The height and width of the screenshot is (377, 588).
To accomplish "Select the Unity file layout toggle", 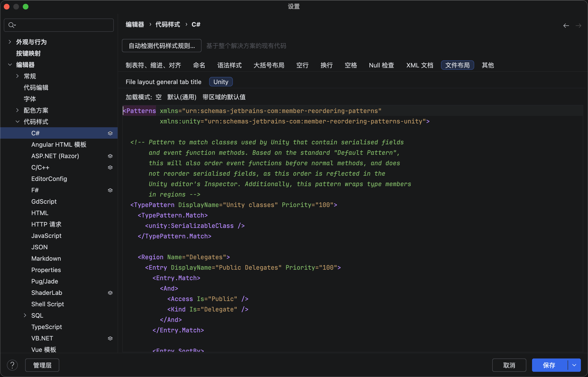I will (x=220, y=82).
